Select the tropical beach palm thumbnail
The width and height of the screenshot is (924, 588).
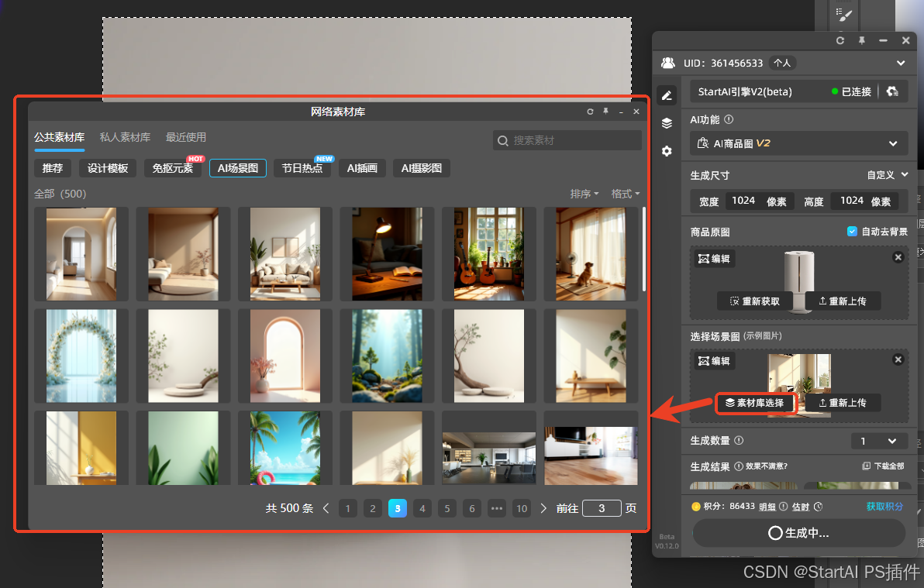click(x=285, y=448)
